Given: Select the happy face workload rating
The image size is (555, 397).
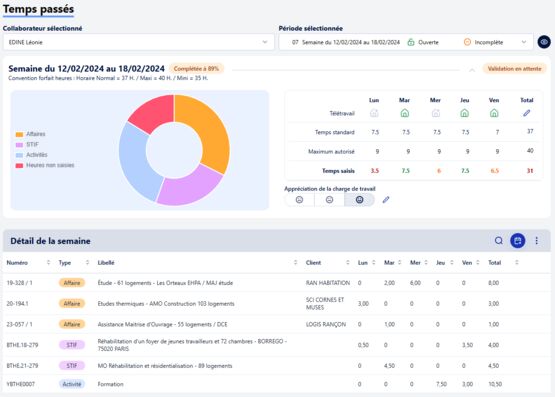Looking at the screenshot, I should [x=359, y=200].
